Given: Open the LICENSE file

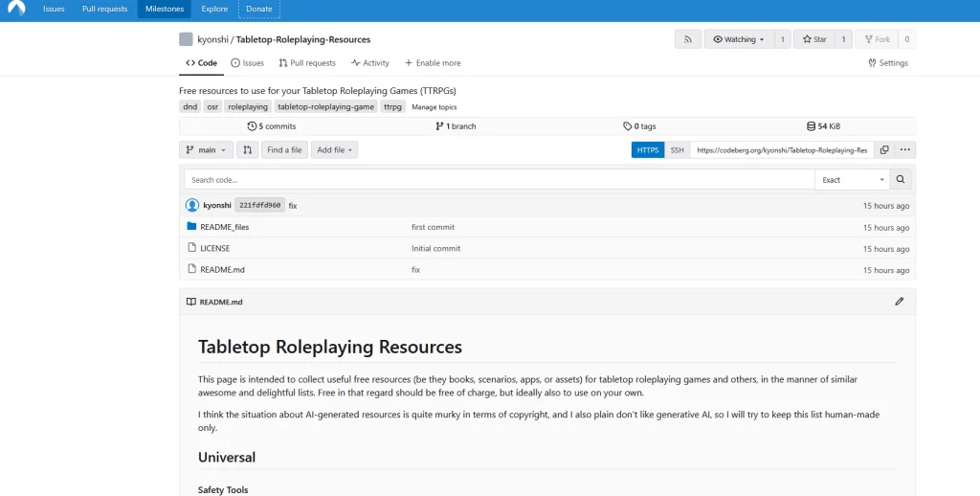Looking at the screenshot, I should pos(215,248).
